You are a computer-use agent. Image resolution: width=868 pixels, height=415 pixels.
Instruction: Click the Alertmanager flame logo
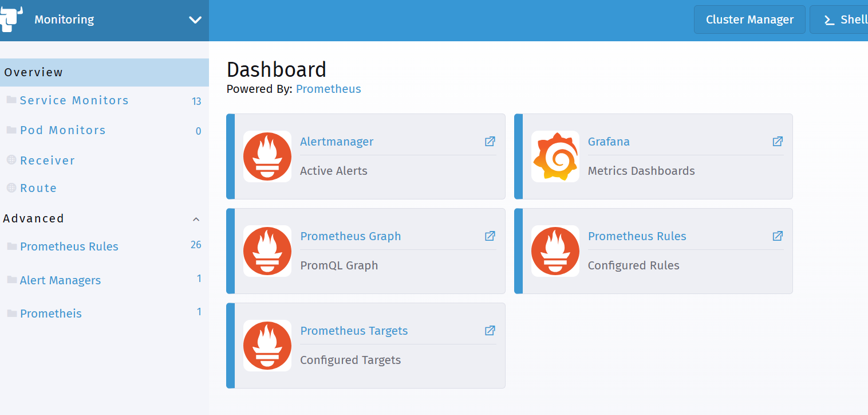[x=267, y=156]
